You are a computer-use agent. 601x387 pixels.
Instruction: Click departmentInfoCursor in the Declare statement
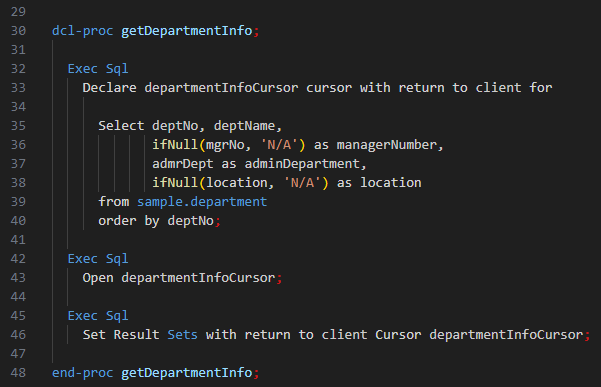pos(221,88)
